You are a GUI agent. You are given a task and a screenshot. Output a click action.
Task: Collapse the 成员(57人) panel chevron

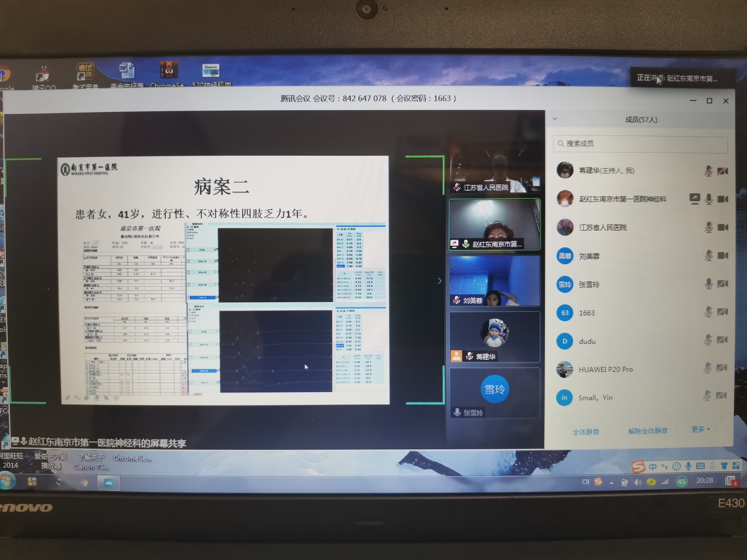point(554,119)
